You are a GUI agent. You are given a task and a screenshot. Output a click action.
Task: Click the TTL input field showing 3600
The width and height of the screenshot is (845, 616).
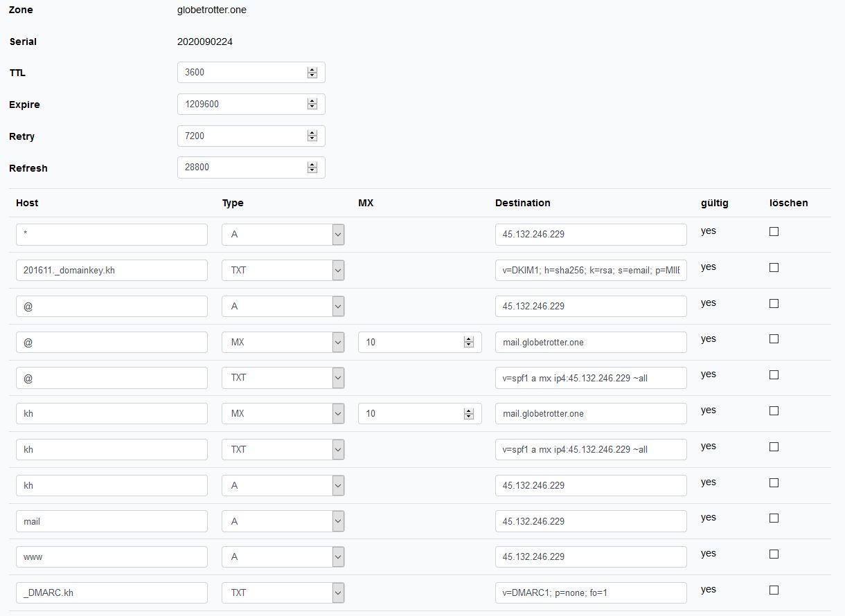[240, 73]
